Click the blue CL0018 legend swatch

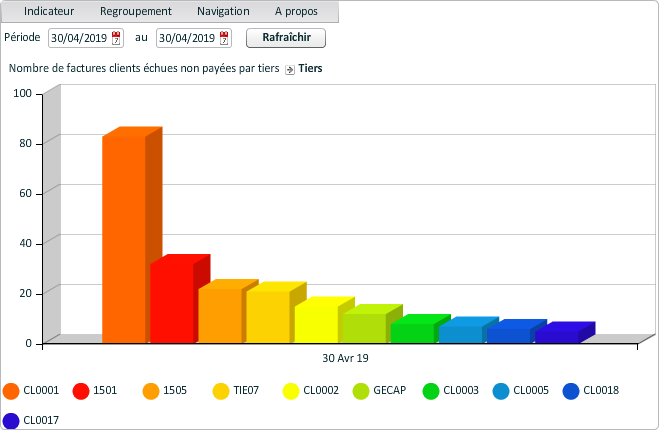coord(571,391)
